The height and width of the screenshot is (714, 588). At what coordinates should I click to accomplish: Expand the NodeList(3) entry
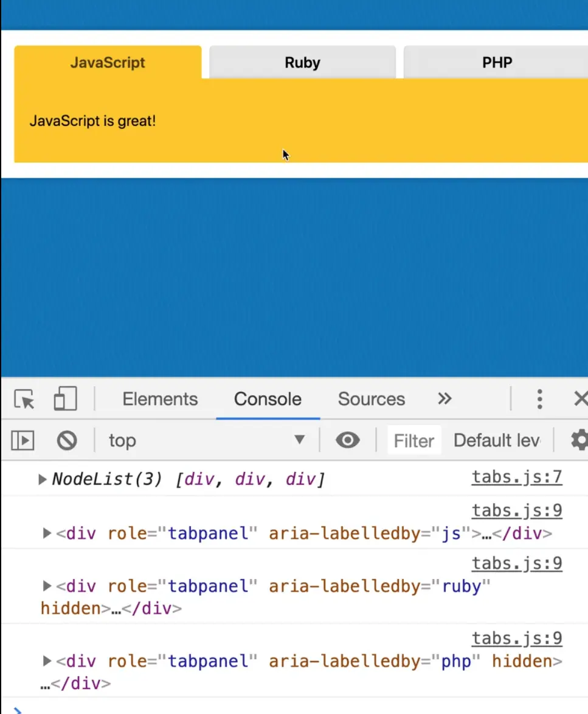pos(43,480)
